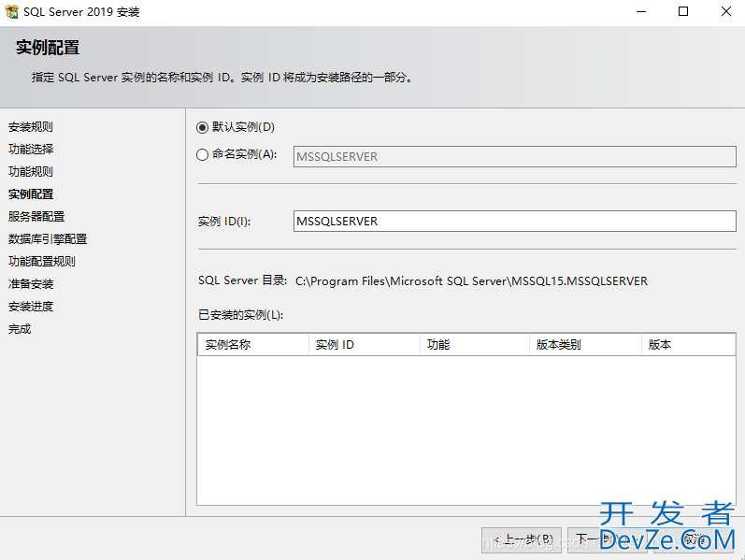Go to 服务器配置 step in sidebar
745x560 pixels.
click(x=36, y=216)
